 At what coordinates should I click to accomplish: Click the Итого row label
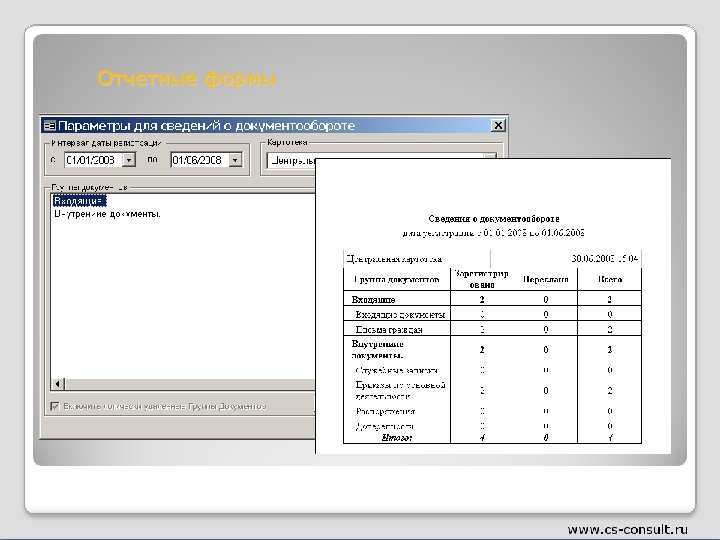point(397,438)
